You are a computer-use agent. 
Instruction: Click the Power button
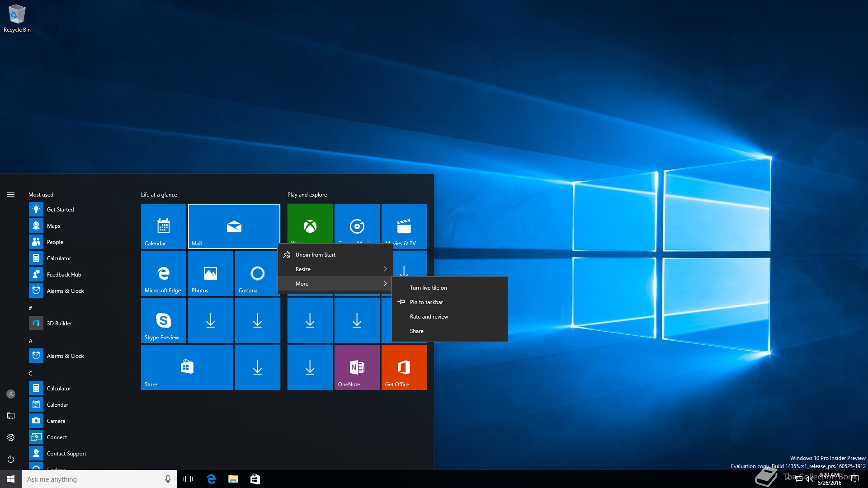pos(11,459)
